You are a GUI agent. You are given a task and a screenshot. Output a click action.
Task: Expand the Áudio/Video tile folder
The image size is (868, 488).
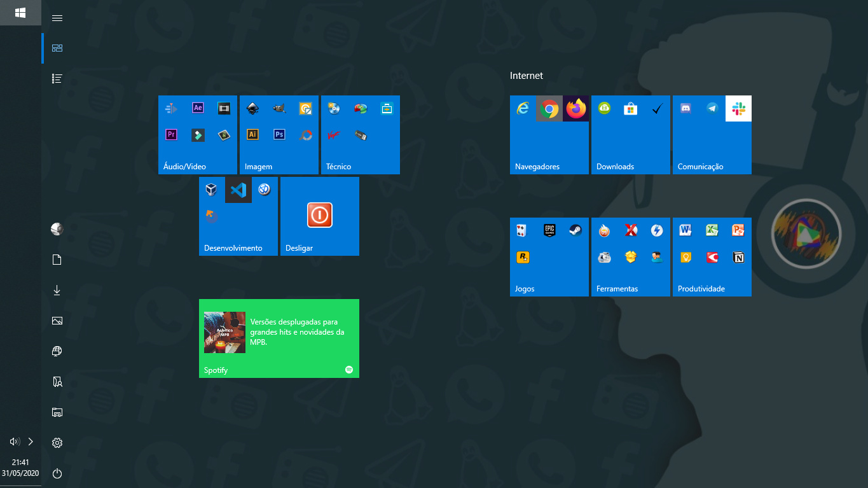tap(198, 135)
